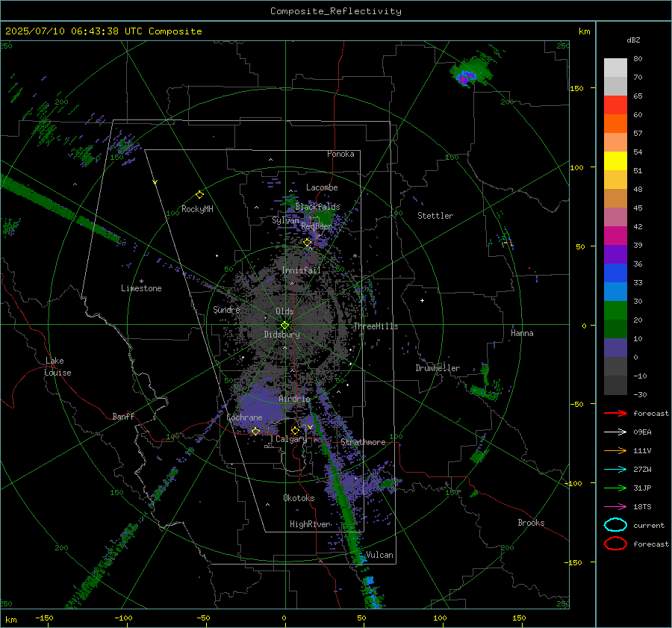
Task: Select the Limestone label
Action: (x=141, y=288)
